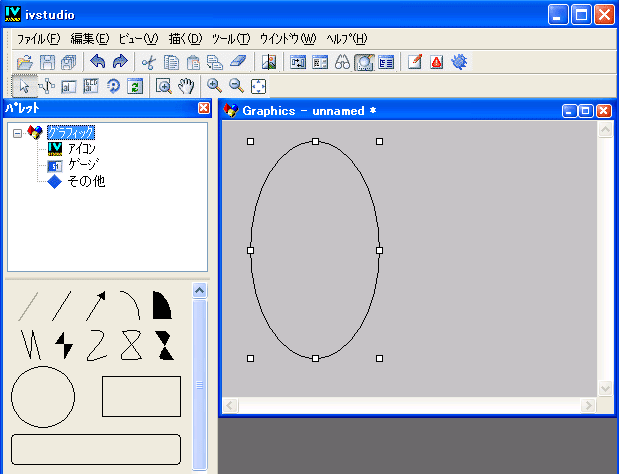
Task: Close the パレット panel
Action: (204, 108)
